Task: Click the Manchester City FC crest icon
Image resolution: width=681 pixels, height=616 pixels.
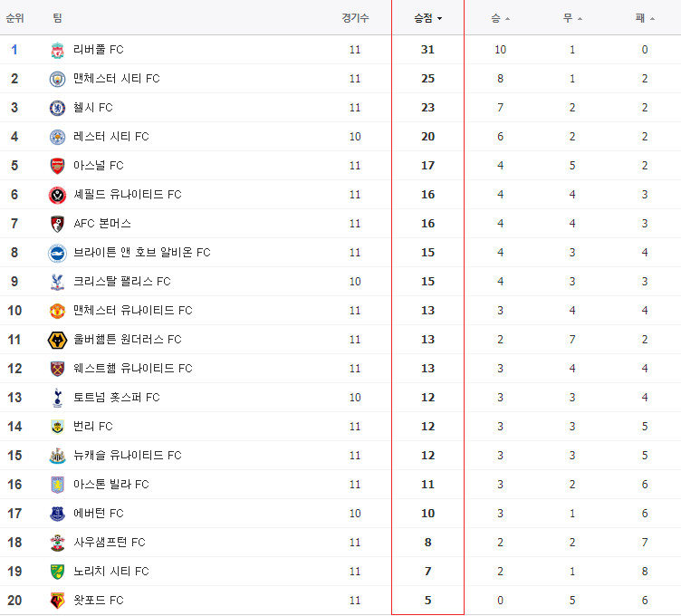Action: tap(57, 79)
